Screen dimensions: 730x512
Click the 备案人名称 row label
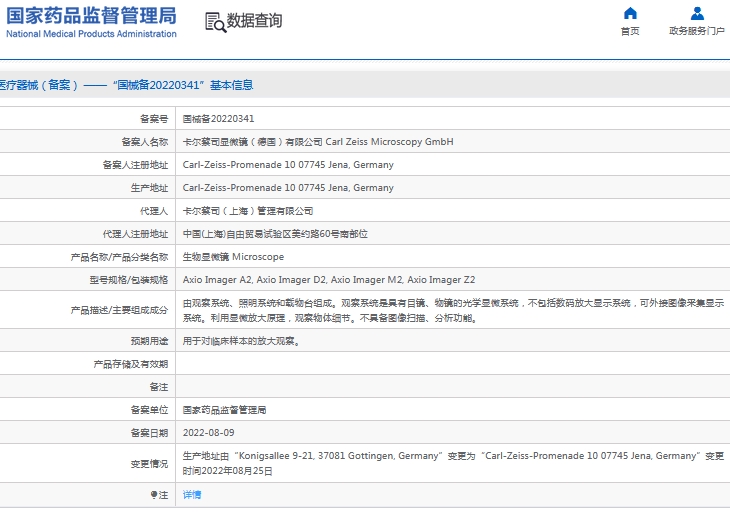tap(145, 142)
